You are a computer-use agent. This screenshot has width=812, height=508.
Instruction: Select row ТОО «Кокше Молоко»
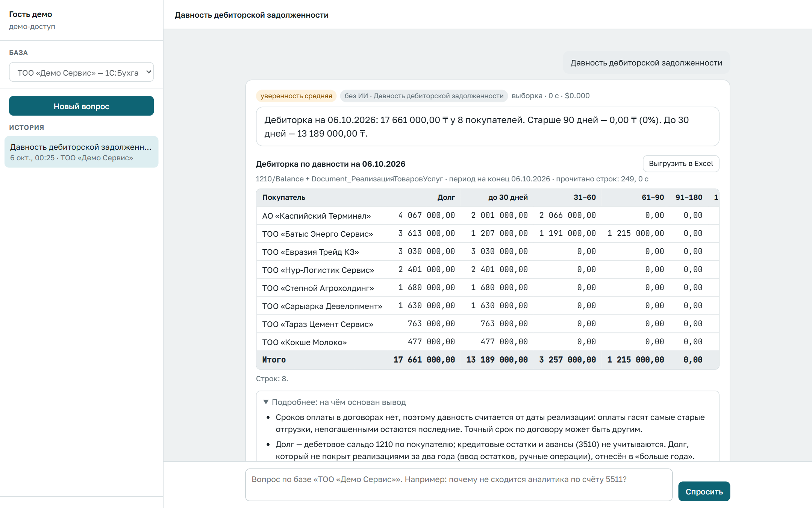(488, 342)
